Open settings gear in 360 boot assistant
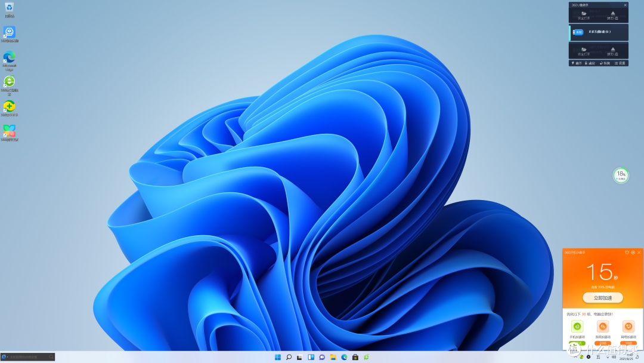 tap(633, 253)
